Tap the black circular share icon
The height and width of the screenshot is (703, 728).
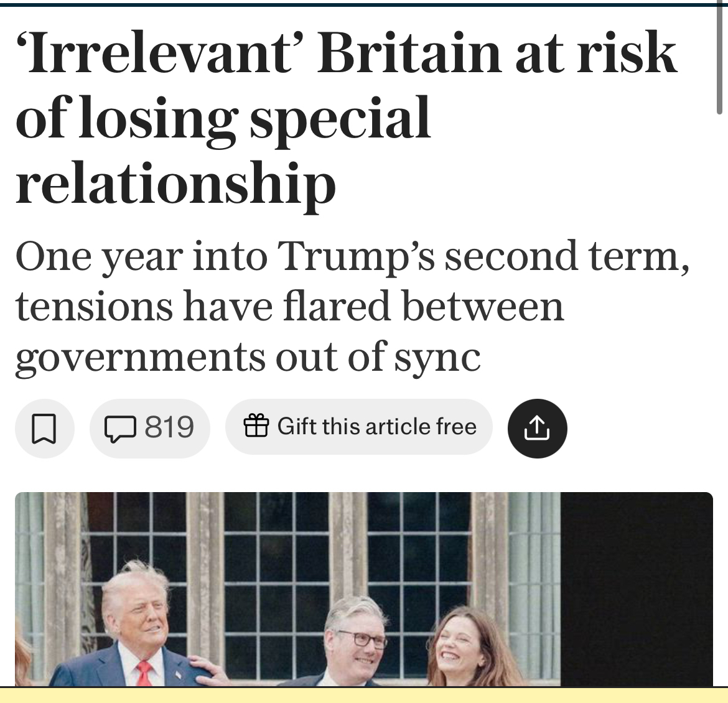[537, 428]
